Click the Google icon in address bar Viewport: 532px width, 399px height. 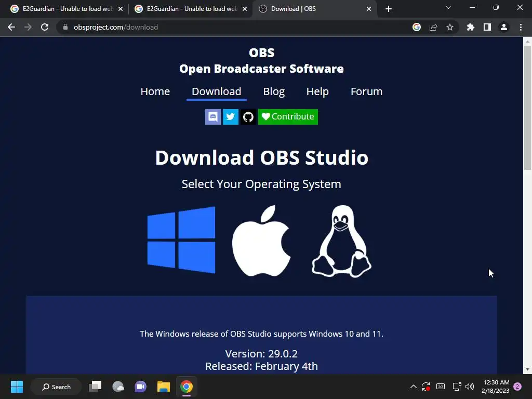417,27
